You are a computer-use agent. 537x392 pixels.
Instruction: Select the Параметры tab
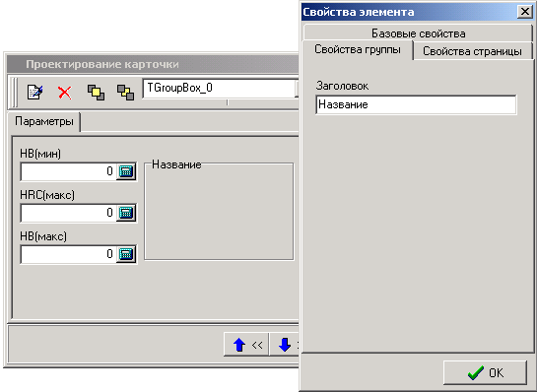pos(44,121)
